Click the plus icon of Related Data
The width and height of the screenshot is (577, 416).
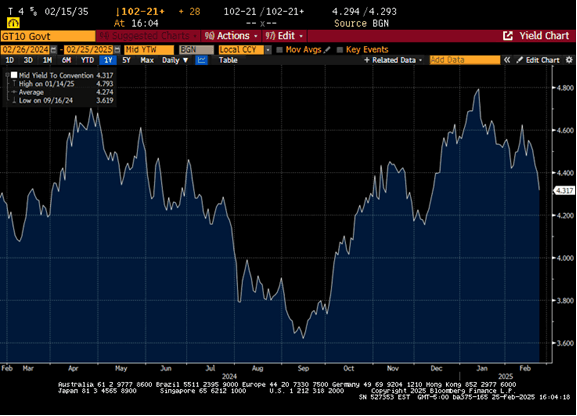[x=367, y=60]
